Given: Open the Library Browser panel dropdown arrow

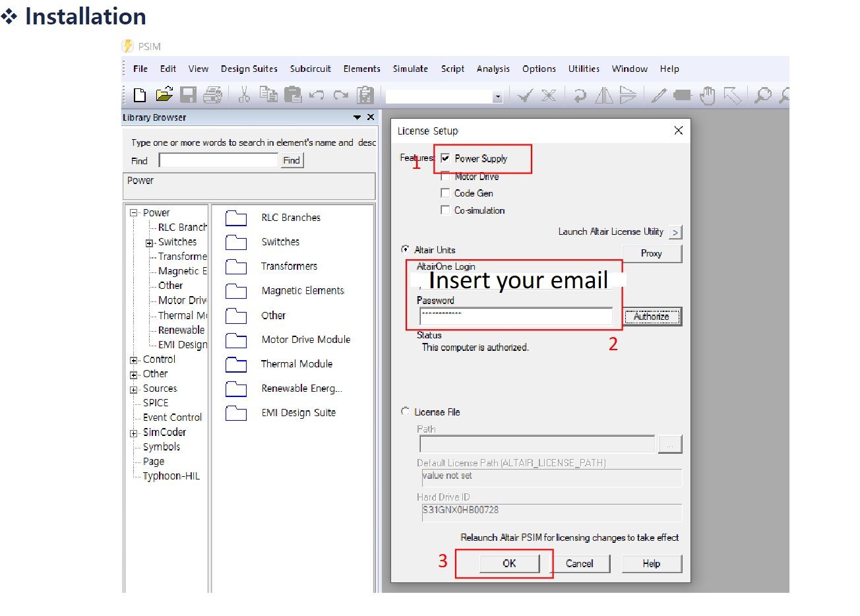Looking at the screenshot, I should (357, 117).
